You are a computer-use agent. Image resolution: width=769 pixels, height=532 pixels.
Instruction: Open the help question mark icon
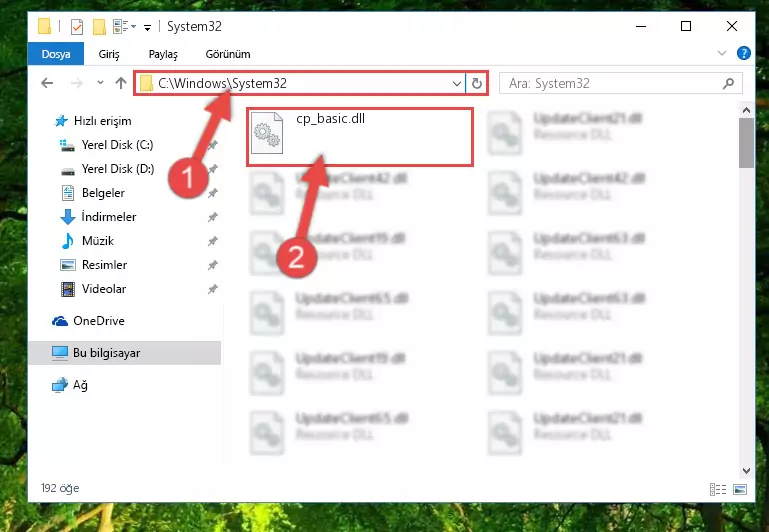tap(743, 53)
